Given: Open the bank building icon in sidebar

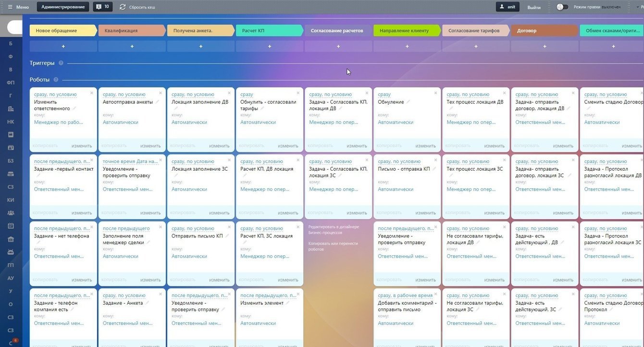Looking at the screenshot, I should tap(11, 239).
